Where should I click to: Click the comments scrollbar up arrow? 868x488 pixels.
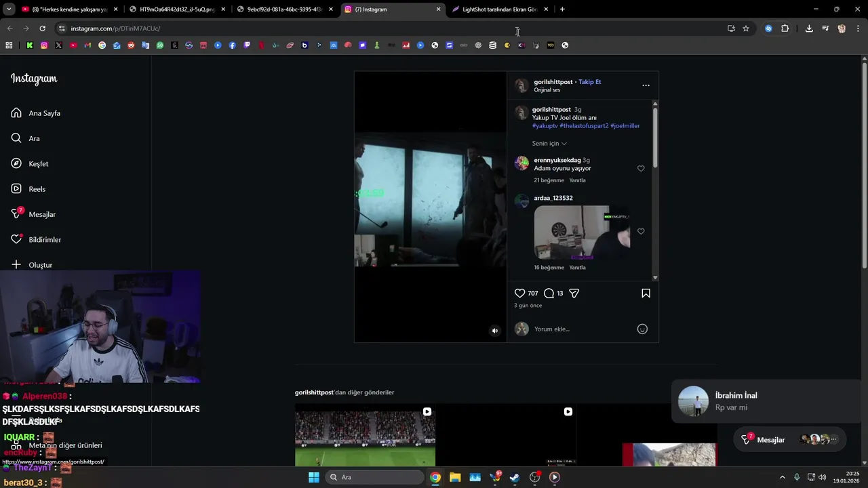[655, 104]
